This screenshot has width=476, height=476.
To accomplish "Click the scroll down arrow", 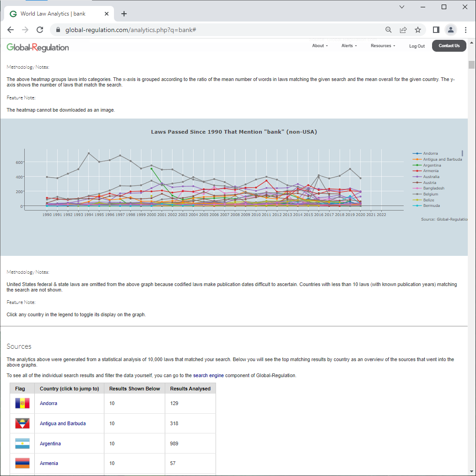I will pos(471,471).
